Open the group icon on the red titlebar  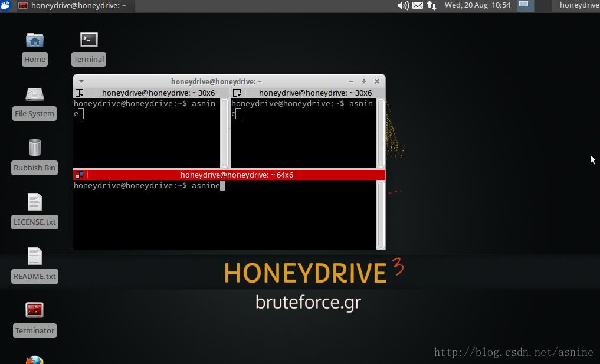[x=79, y=175]
